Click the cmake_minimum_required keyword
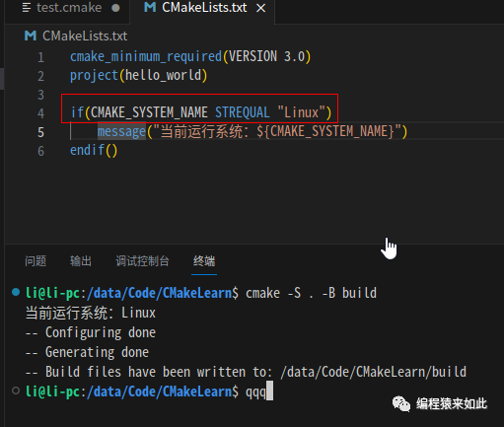This screenshot has width=504, height=427. tap(146, 56)
